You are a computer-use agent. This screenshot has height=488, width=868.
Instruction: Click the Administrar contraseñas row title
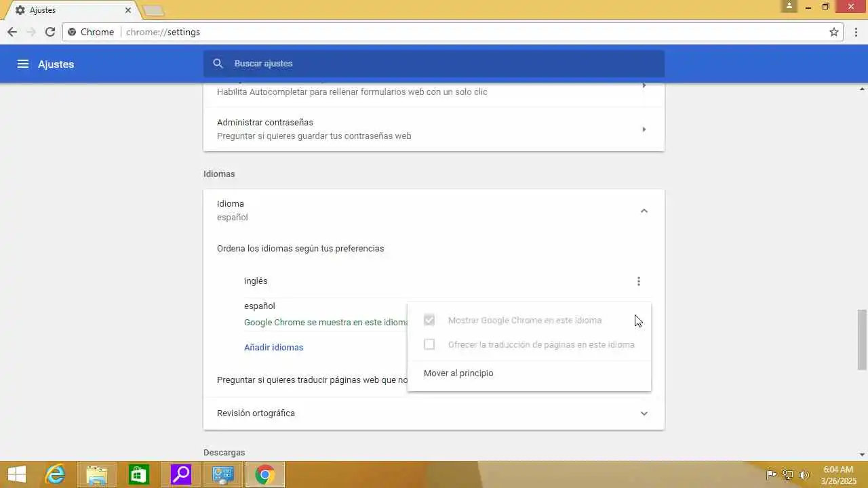(265, 123)
